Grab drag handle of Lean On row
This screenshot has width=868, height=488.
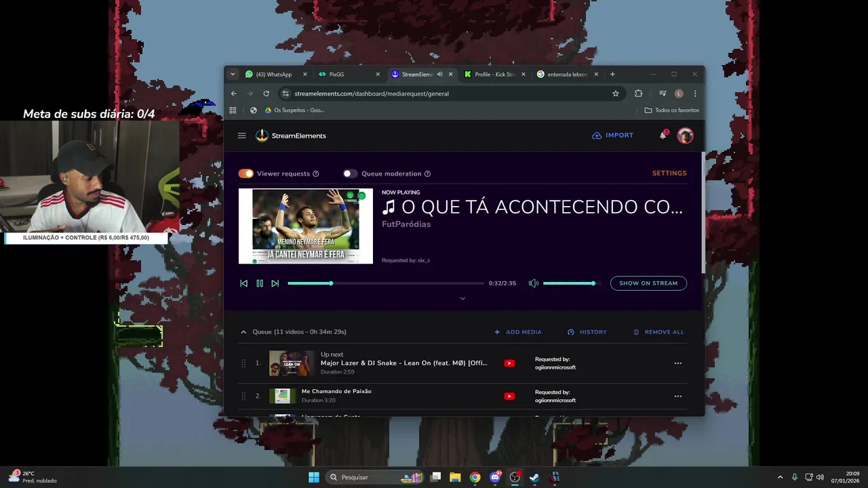pyautogui.click(x=243, y=363)
